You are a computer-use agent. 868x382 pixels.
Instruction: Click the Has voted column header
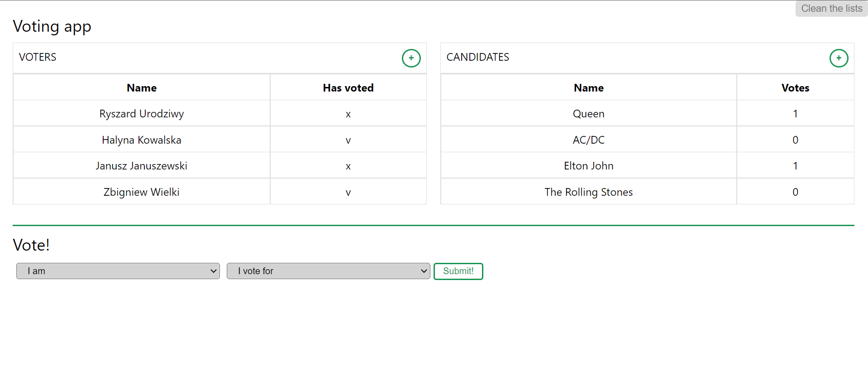click(348, 88)
